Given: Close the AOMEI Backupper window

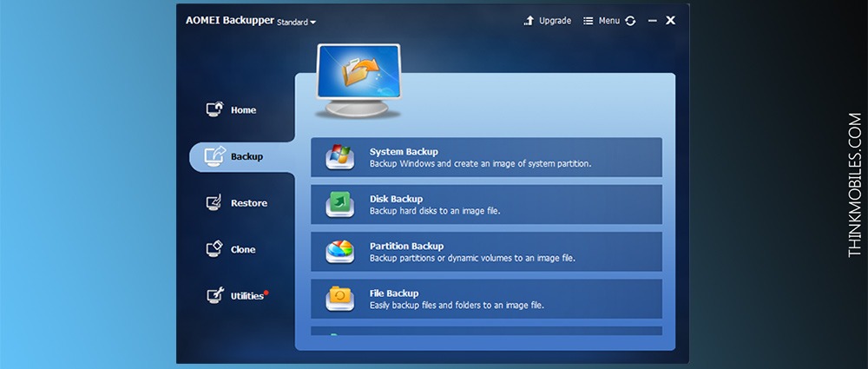Looking at the screenshot, I should point(670,20).
